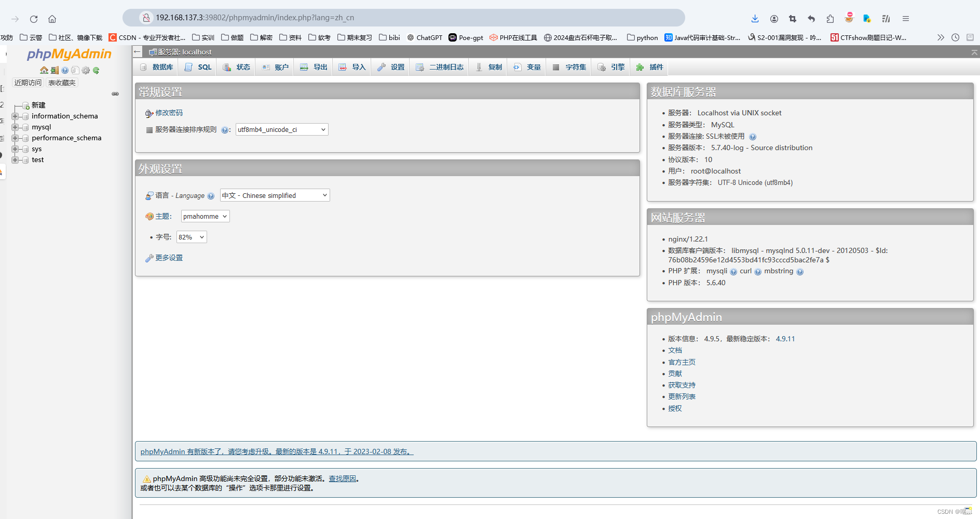Expand the mysql database tree node
This screenshot has width=980, height=519.
click(15, 127)
